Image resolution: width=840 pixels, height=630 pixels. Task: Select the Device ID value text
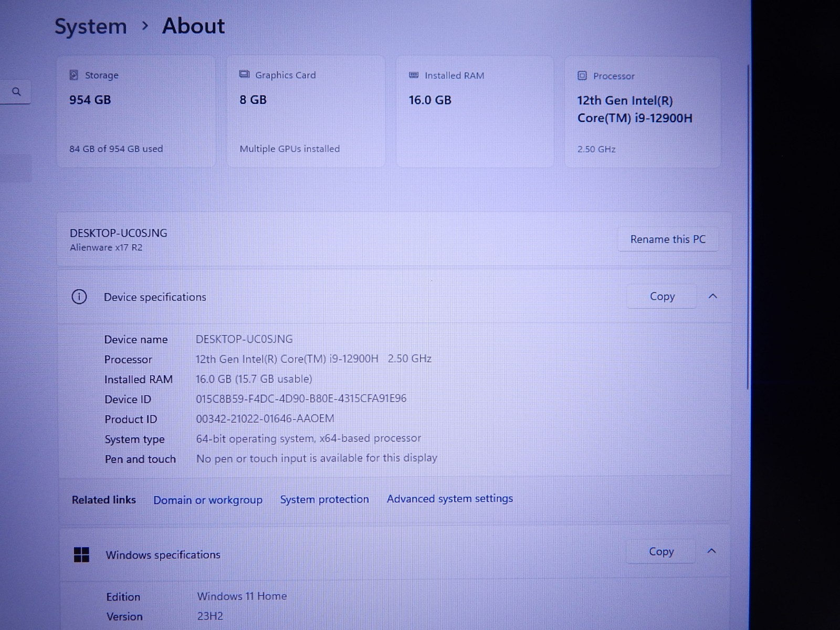[x=301, y=398]
